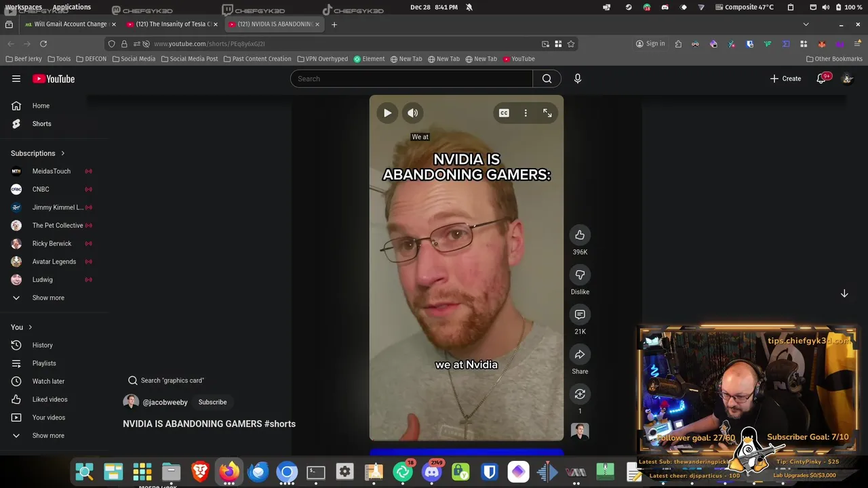Viewport: 868px width, 488px height.
Task: Open a new browser tab
Action: coord(334,24)
